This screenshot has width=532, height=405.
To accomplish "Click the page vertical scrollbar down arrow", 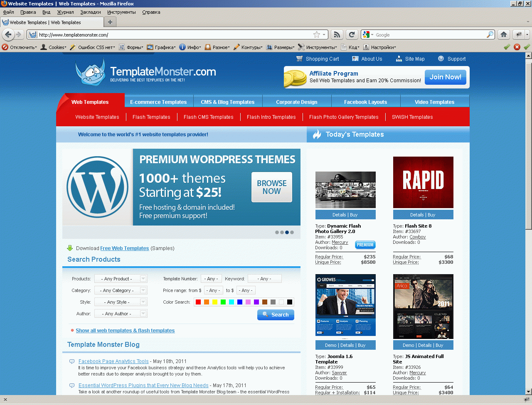I will point(528,391).
